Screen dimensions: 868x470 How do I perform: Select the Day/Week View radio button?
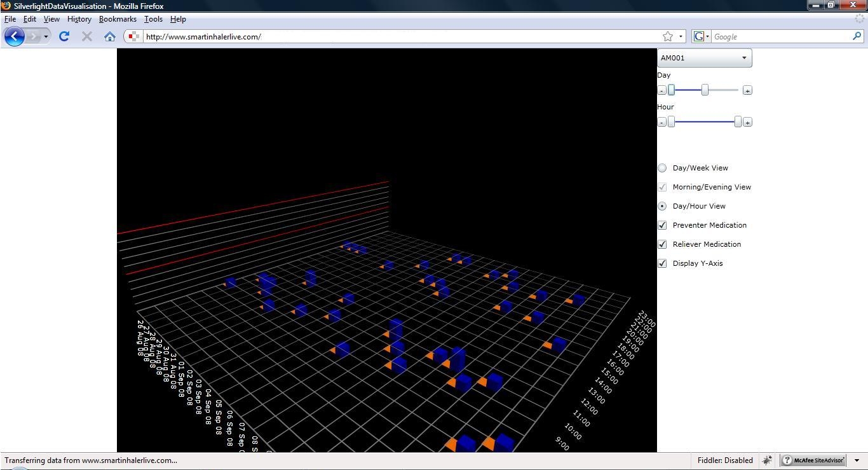tap(662, 168)
